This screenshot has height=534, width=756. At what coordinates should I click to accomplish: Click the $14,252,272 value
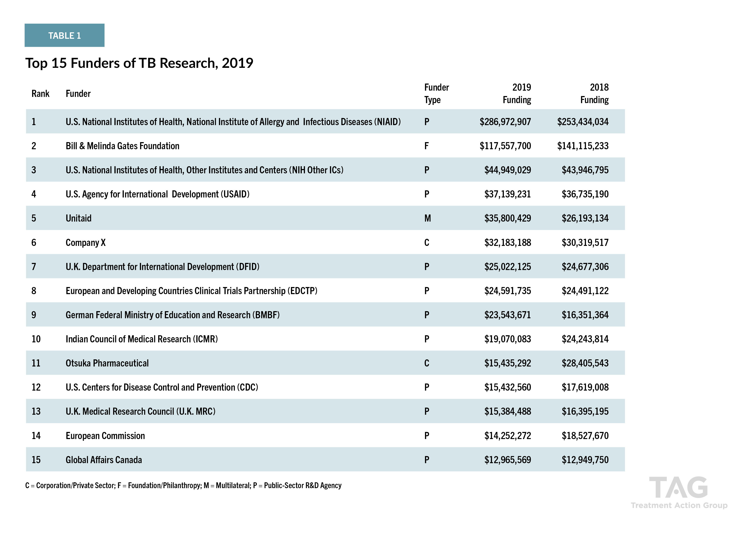coord(507,436)
